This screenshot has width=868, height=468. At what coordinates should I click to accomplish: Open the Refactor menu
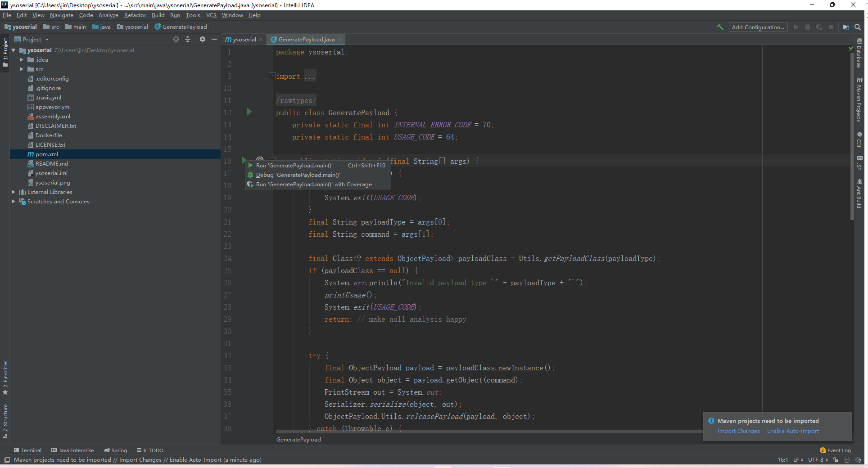coord(135,15)
